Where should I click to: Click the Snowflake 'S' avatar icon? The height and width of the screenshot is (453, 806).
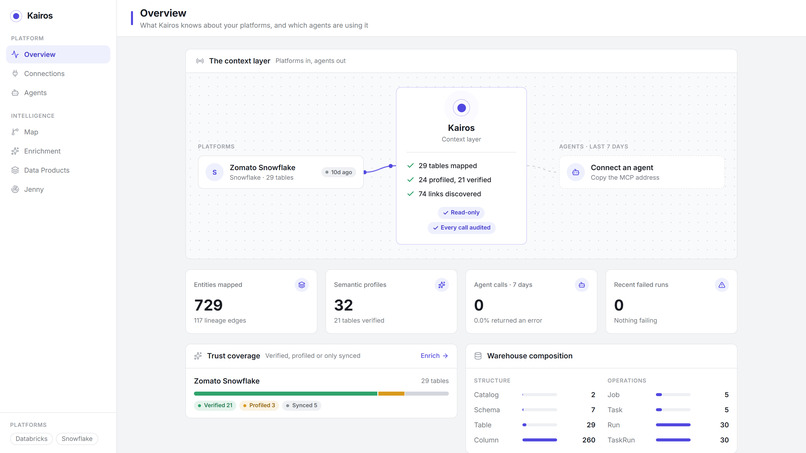tap(214, 172)
